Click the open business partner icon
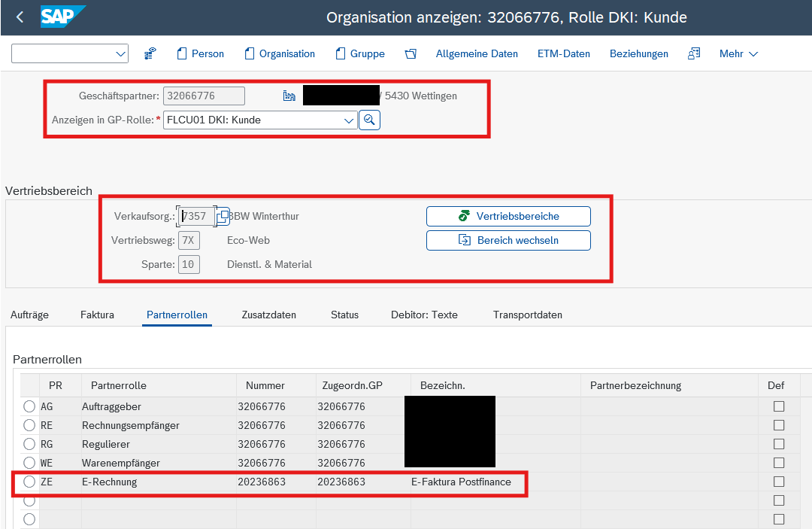 [411, 54]
